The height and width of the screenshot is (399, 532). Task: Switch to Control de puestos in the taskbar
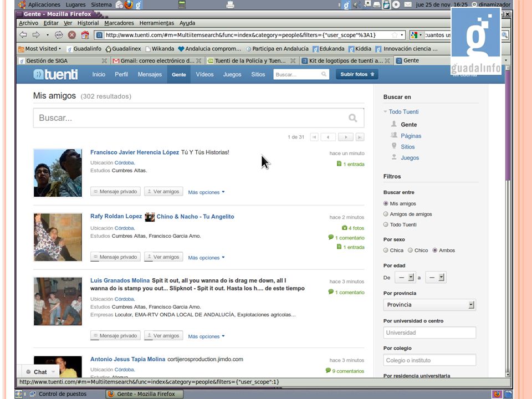(58, 394)
